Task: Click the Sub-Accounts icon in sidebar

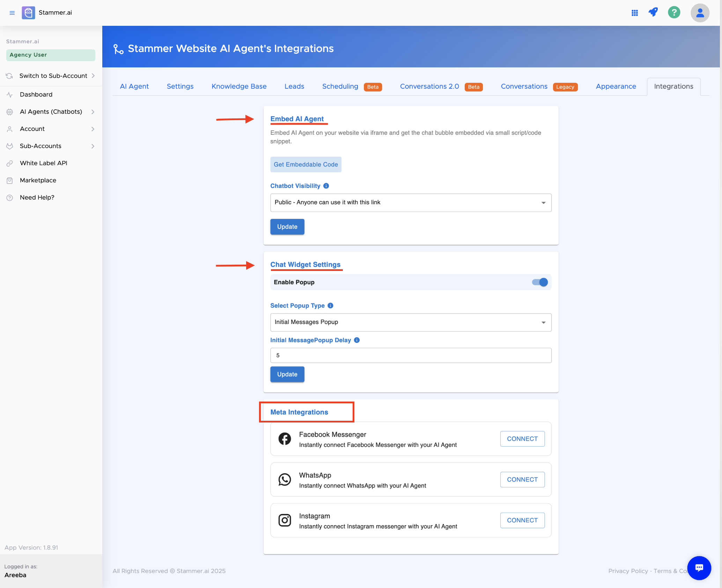Action: tap(10, 146)
